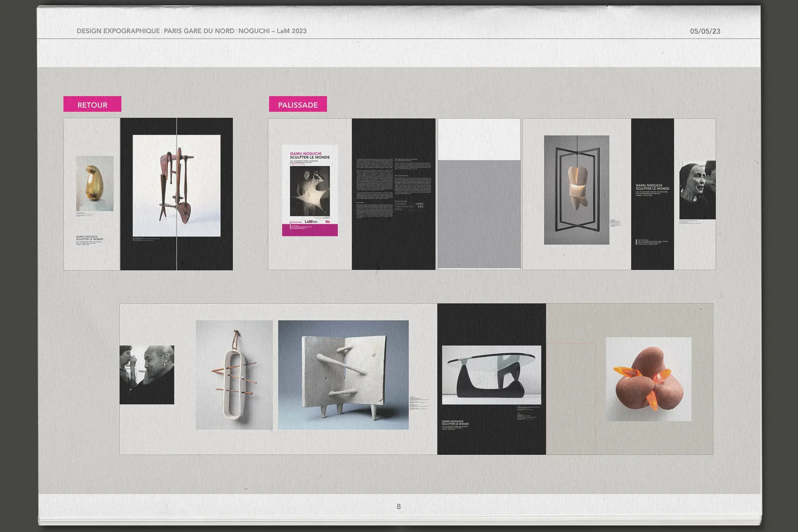The image size is (798, 532).
Task: Click the caption beside the slab sculpture
Action: pyautogui.click(x=419, y=403)
